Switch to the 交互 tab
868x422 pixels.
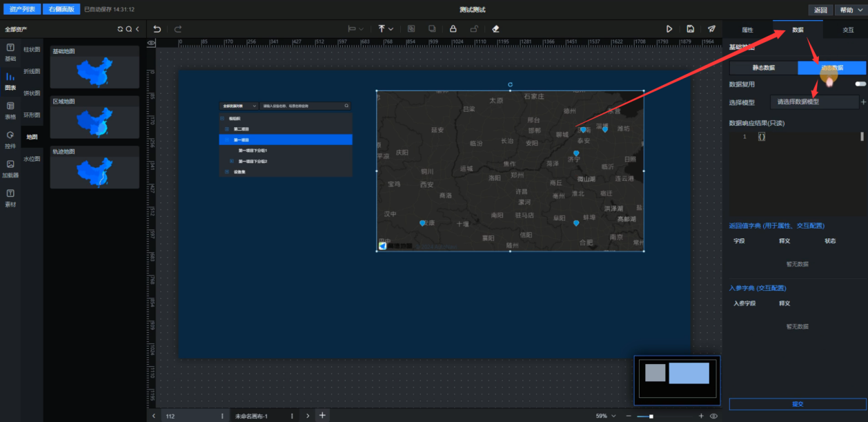848,30
